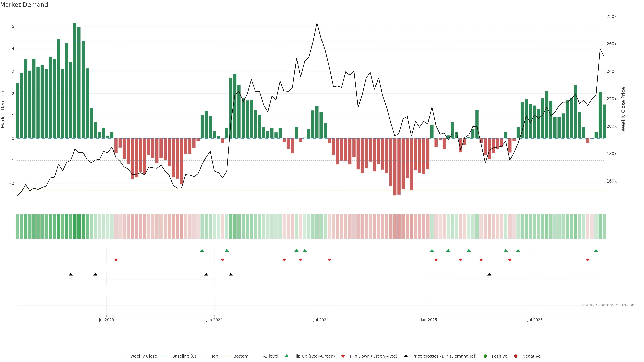This screenshot has height=362, width=644.
Task: Click the first green Flip Up triangle marker
Action: coord(202,251)
